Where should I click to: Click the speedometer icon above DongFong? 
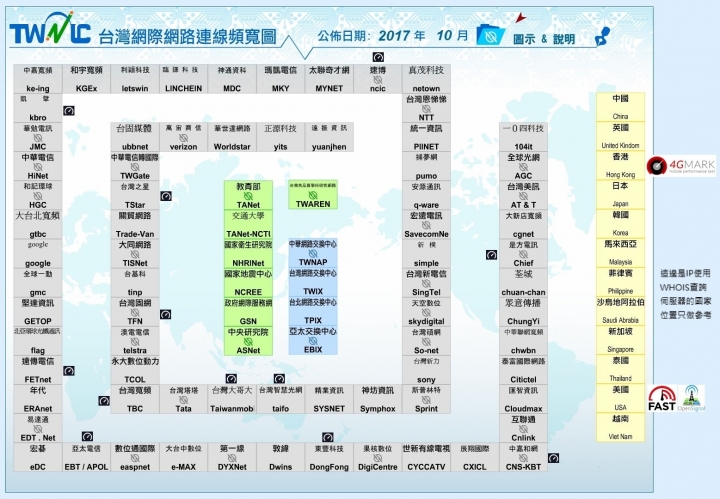(327, 437)
